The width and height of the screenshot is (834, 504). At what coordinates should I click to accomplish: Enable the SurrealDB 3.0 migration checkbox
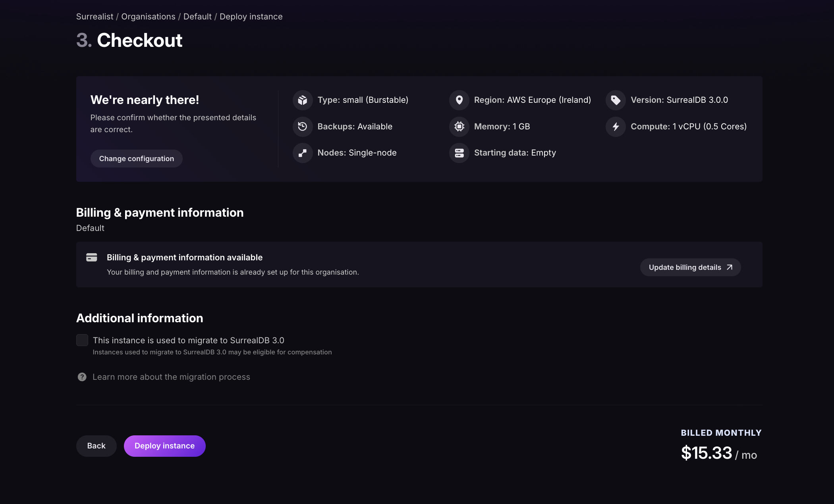(82, 340)
